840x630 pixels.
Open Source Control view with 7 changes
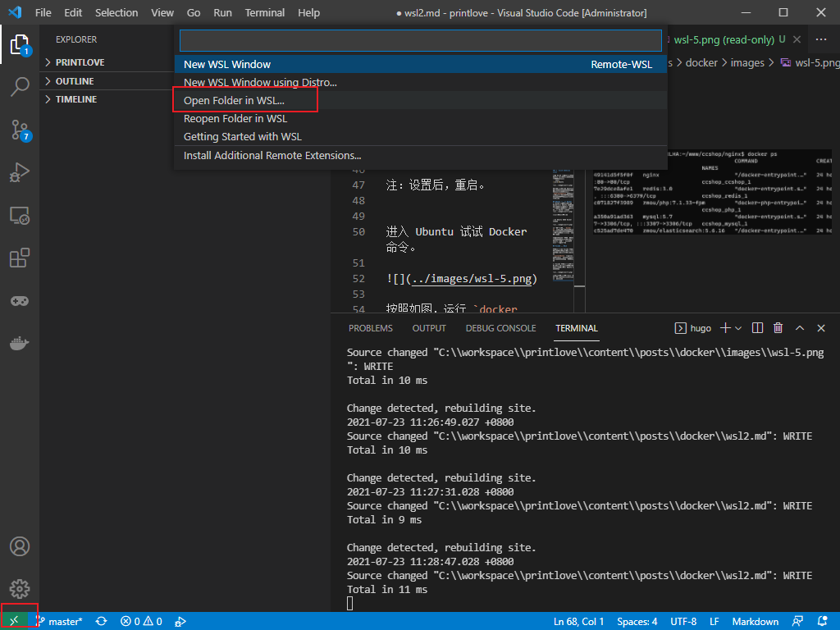20,130
